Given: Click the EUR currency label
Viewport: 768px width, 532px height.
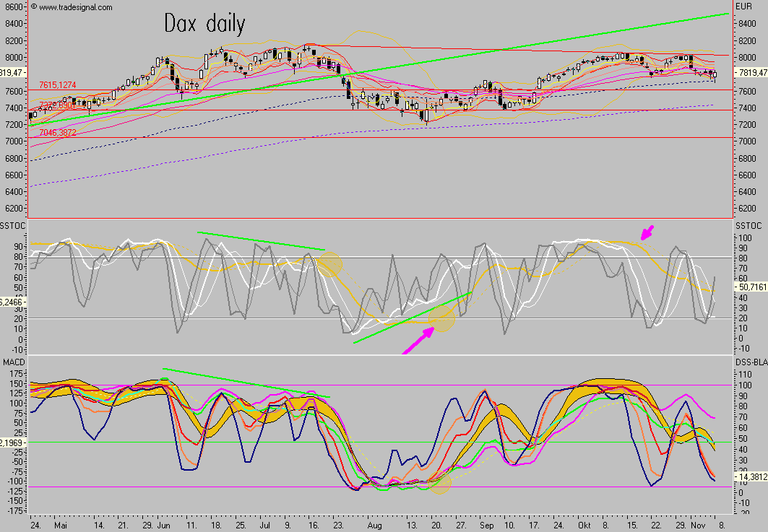Looking at the screenshot, I should pos(744,6).
